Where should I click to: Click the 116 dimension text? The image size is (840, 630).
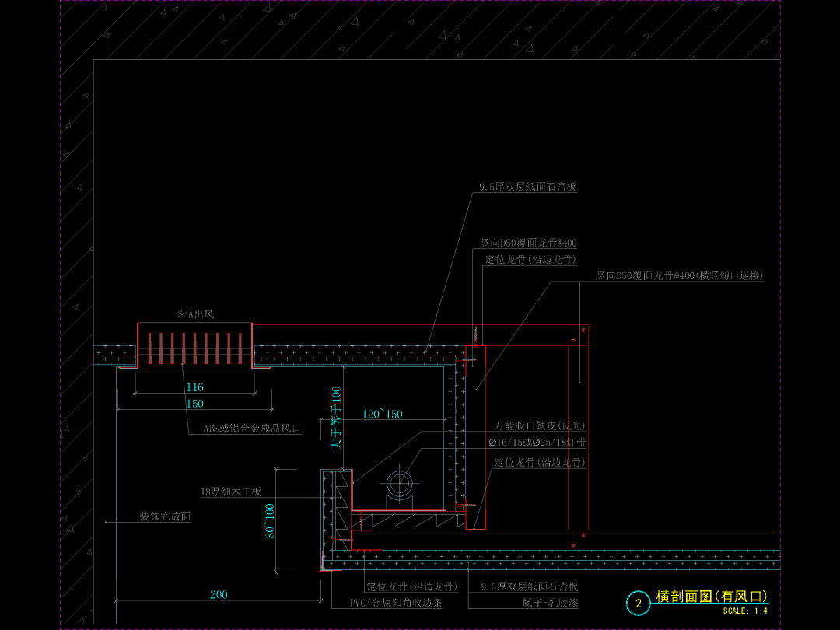195,387
